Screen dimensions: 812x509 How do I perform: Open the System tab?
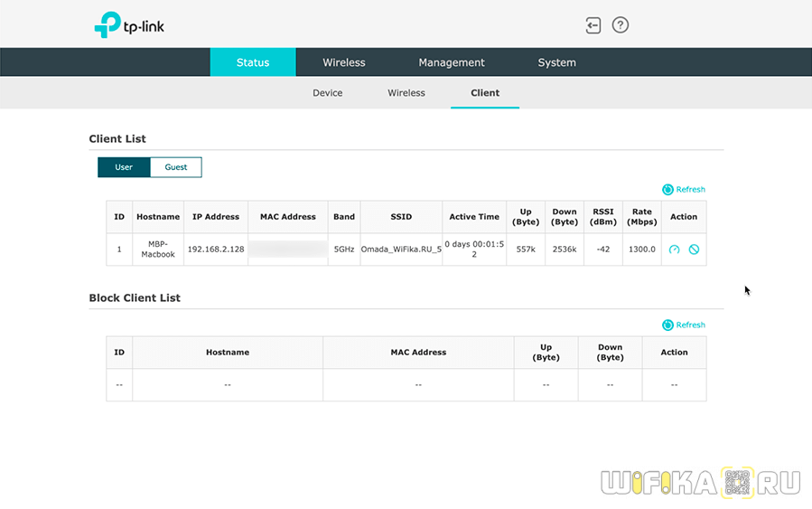coord(556,62)
